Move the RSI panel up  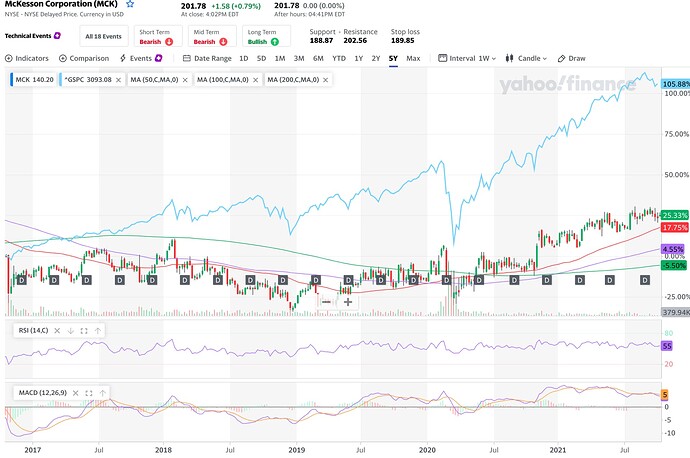coord(98,330)
